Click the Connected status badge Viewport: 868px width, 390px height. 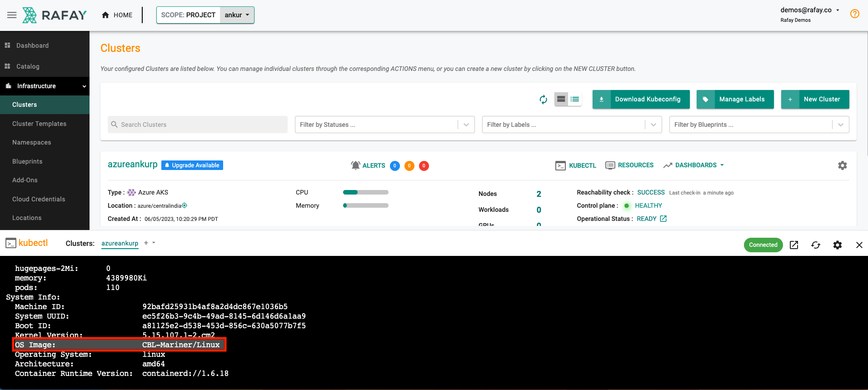click(x=763, y=245)
